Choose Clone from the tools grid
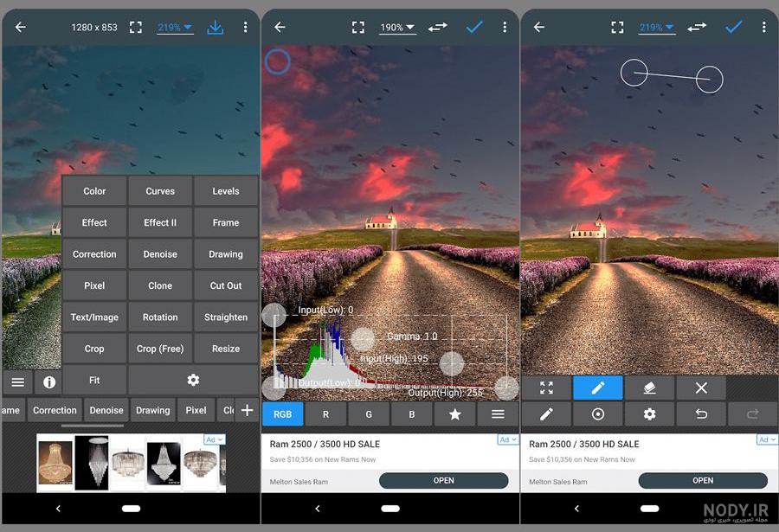This screenshot has height=532, width=779. pyautogui.click(x=160, y=285)
